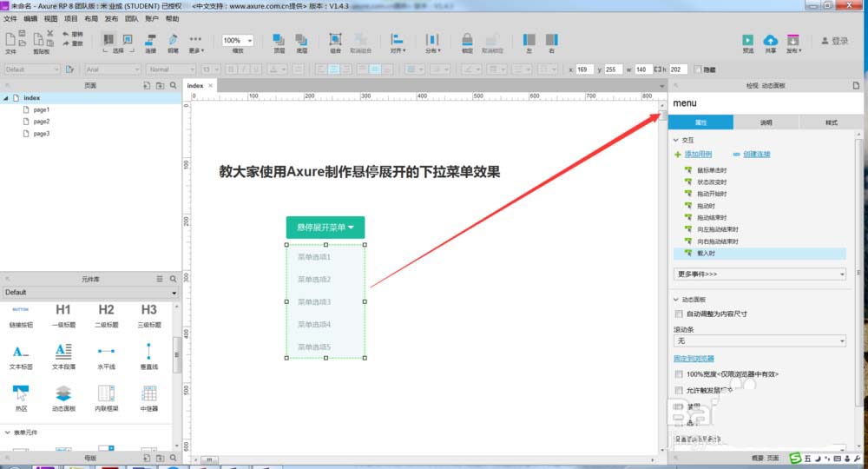
Task: Open the 更多事件 more events dropdown
Action: [759, 274]
